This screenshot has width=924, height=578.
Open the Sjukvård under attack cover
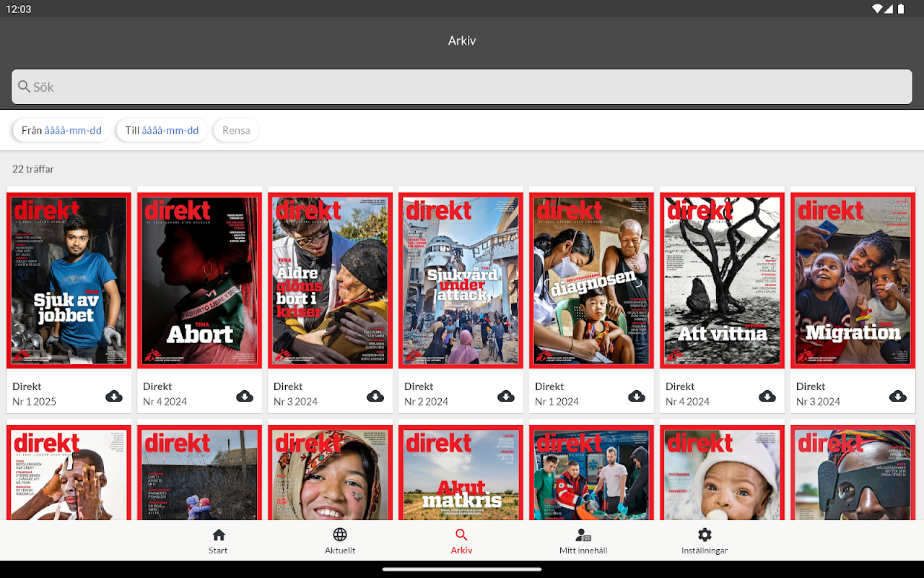tap(461, 280)
